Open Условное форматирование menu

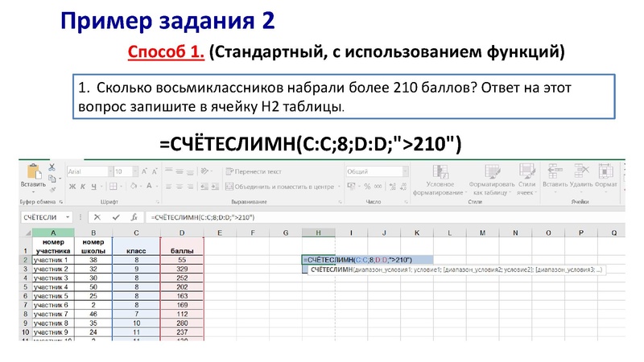(440, 180)
